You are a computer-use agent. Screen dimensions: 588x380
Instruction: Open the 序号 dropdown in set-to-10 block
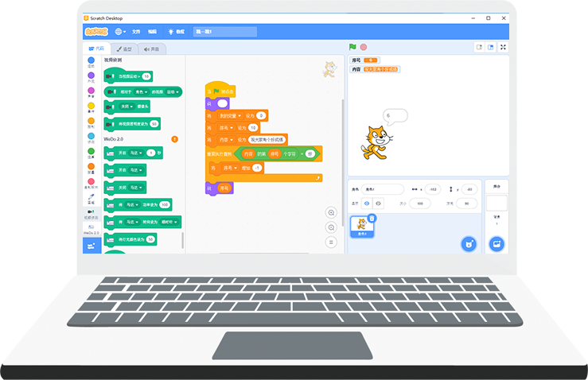point(226,128)
